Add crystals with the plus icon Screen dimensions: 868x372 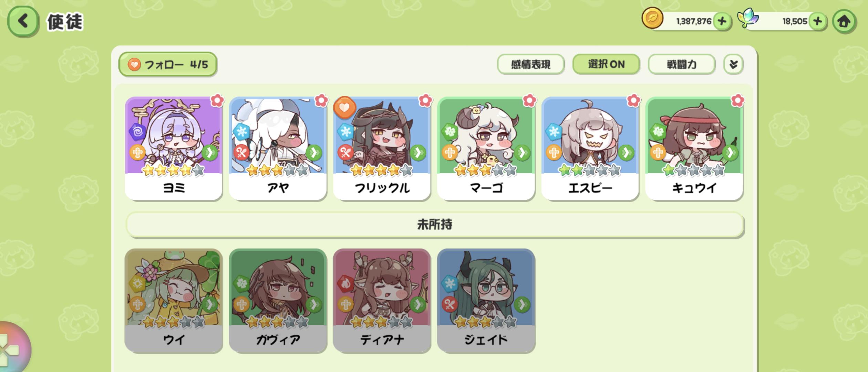(x=817, y=21)
